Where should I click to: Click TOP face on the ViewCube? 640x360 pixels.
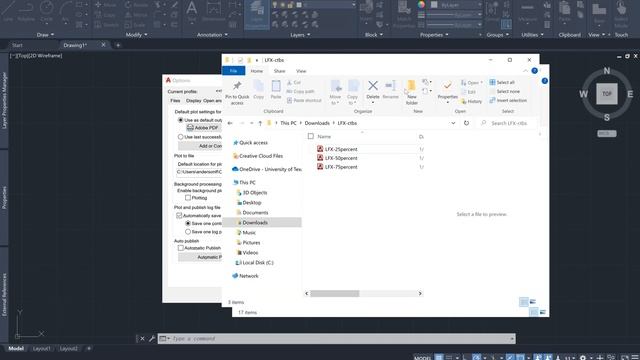click(x=607, y=93)
